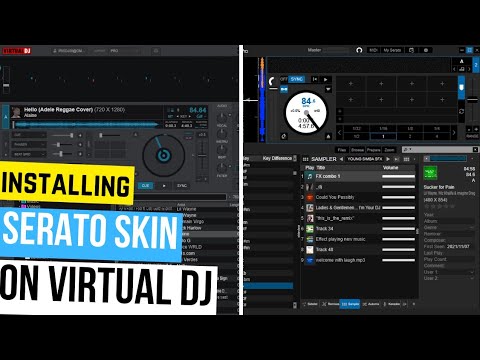Image resolution: width=480 pixels, height=360 pixels.
Task: Switch to the Automix tab at bottom
Action: click(x=371, y=304)
